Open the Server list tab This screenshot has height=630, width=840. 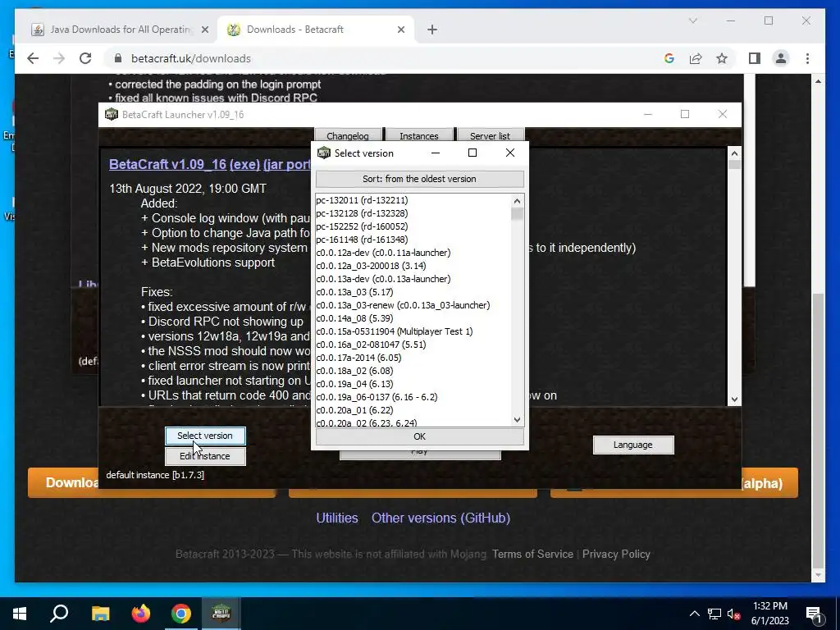491,135
